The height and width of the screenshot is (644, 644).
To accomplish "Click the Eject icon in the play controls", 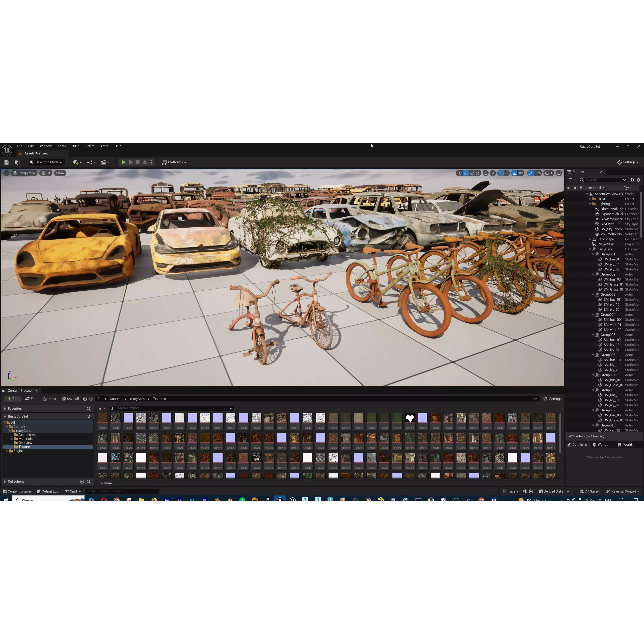I will tap(145, 162).
